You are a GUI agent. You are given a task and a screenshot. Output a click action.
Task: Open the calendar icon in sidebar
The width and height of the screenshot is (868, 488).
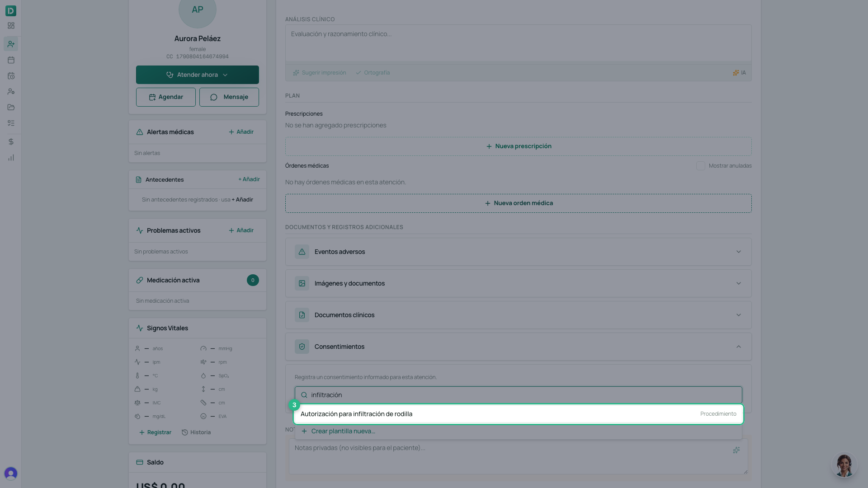coord(11,60)
